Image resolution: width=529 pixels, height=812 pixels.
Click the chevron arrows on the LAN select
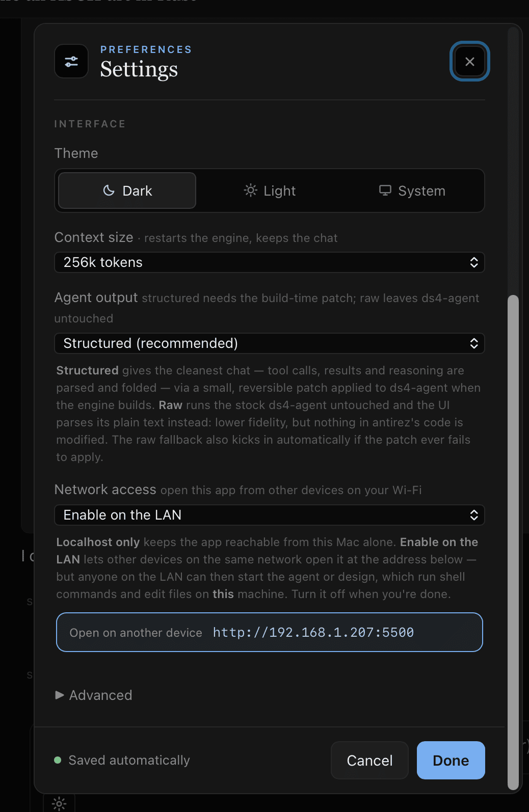tap(474, 515)
